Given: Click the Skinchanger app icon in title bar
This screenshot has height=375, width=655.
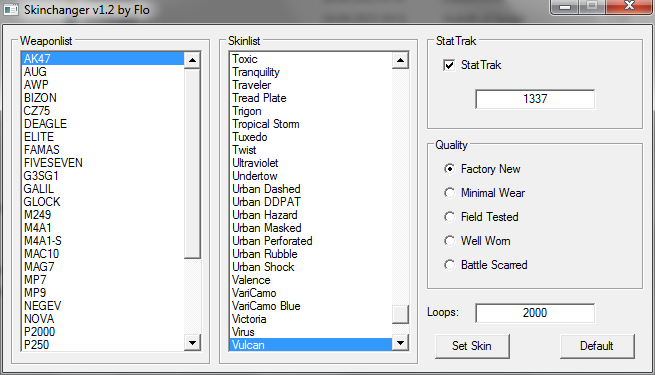Looking at the screenshot, I should [11, 9].
